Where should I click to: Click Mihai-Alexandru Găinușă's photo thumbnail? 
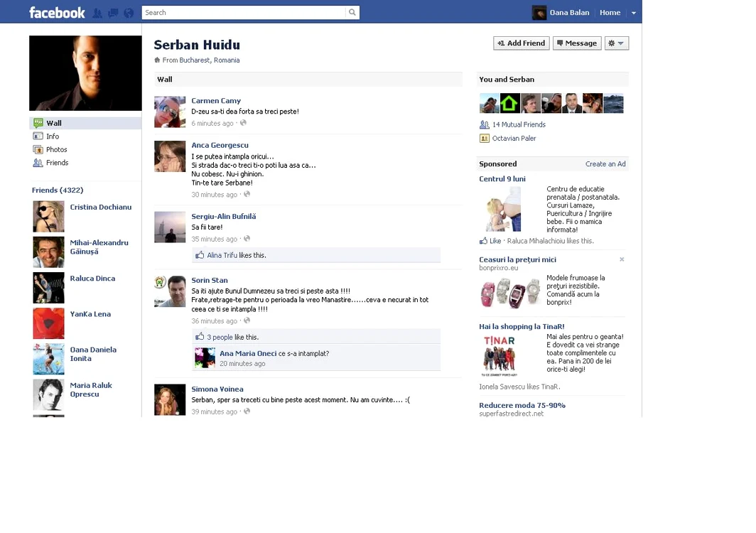48,252
